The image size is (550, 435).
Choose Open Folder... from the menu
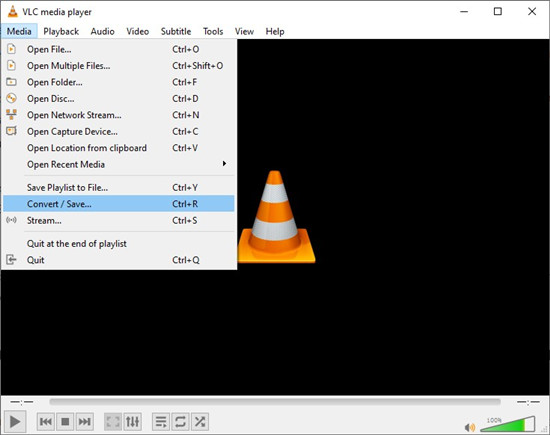119,82
